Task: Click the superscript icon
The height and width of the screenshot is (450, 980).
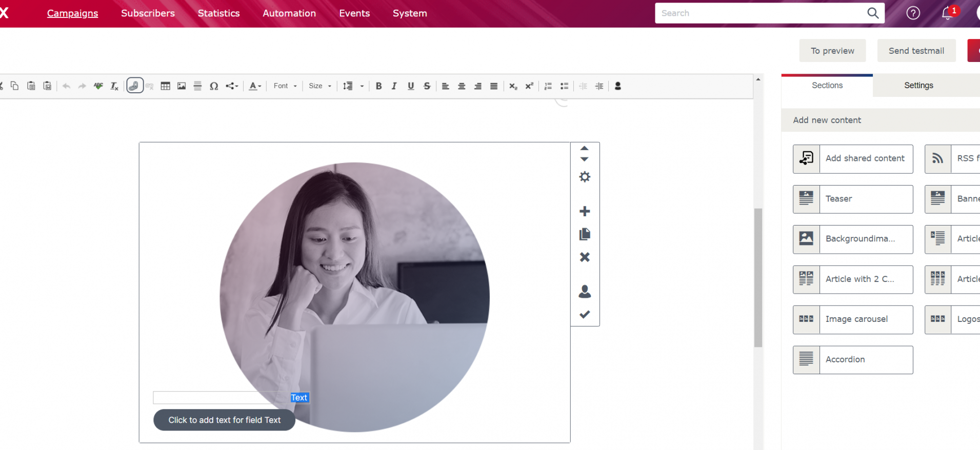Action: pyautogui.click(x=529, y=86)
